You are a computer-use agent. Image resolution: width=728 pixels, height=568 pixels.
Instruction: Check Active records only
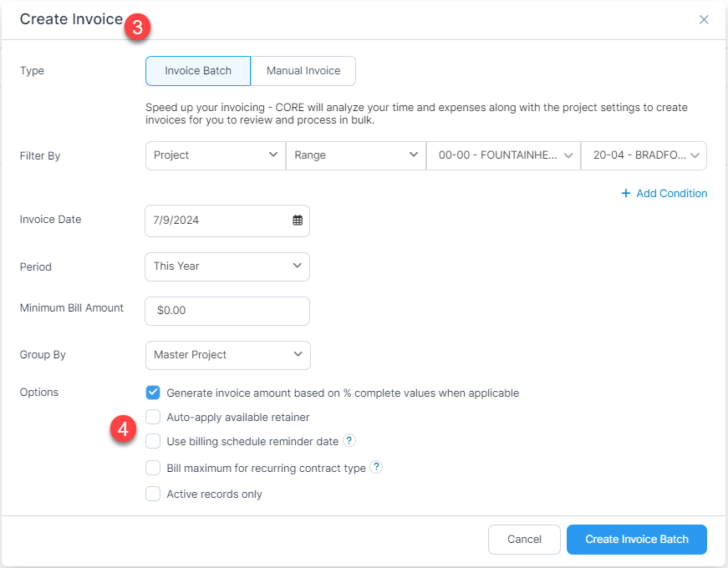(x=153, y=494)
